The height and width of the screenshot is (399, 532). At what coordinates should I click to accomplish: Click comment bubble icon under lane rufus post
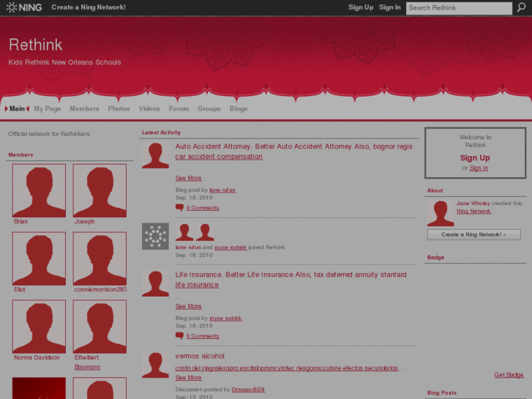(x=179, y=207)
